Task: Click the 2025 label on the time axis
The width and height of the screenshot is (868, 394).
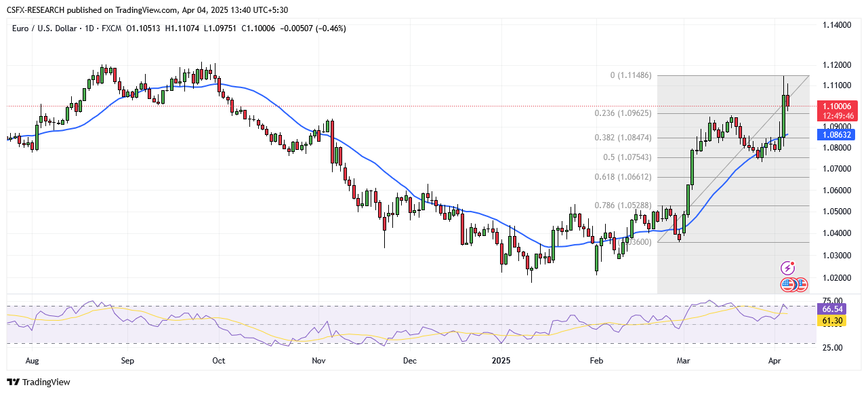Action: (x=501, y=361)
